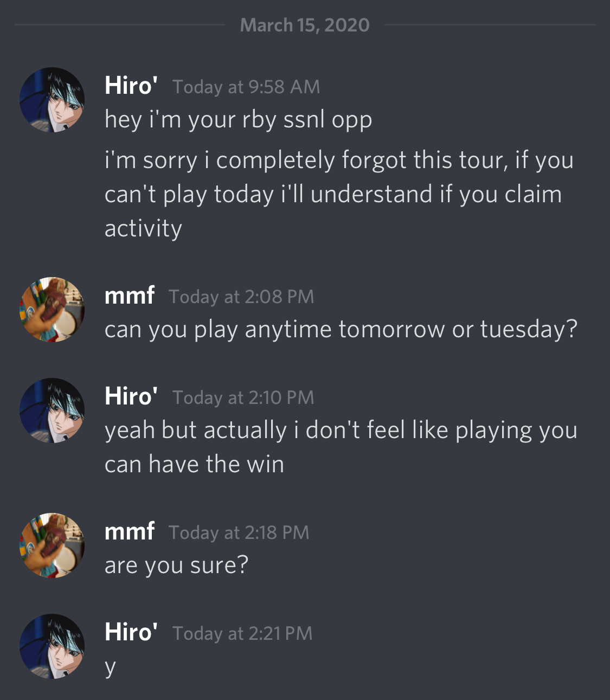Open Hiro' avatar on 9:58 AM message
Screen dimensions: 610x700
click(x=52, y=100)
